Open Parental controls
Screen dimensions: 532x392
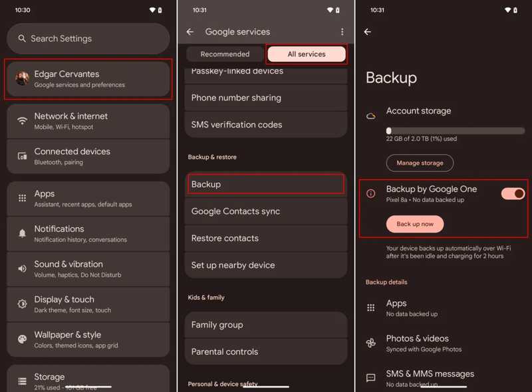[x=266, y=351]
